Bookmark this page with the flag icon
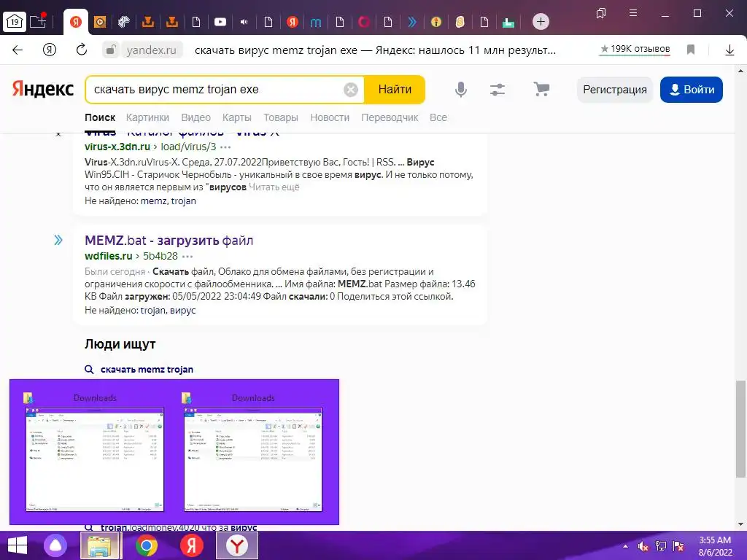Viewport: 747px width, 560px height. pyautogui.click(x=690, y=50)
